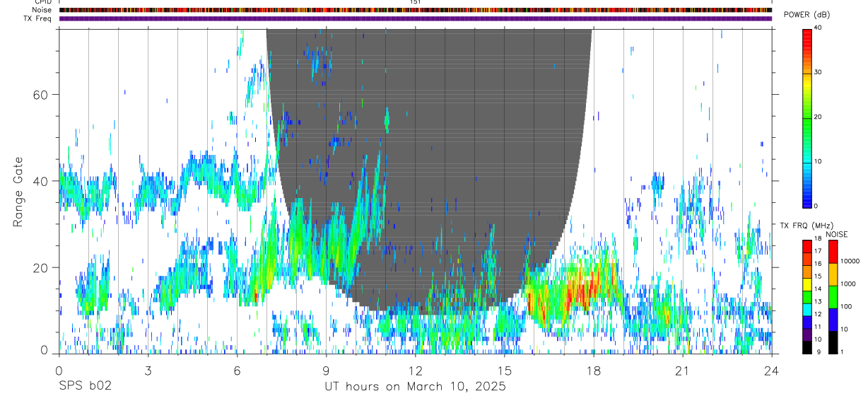
Task: Click the "0" tick on the Range Gate axis
Action: [x=44, y=351]
